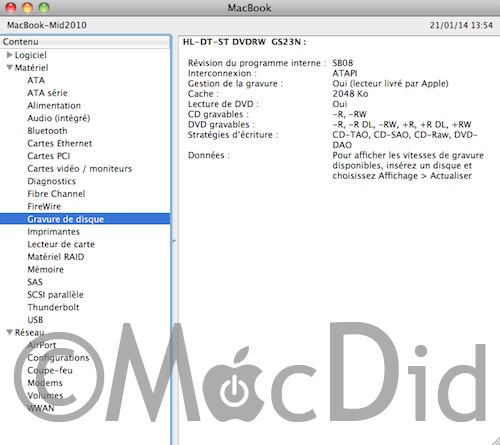The height and width of the screenshot is (445, 500).
Task: Collapse the Réseau section
Action: 10,332
